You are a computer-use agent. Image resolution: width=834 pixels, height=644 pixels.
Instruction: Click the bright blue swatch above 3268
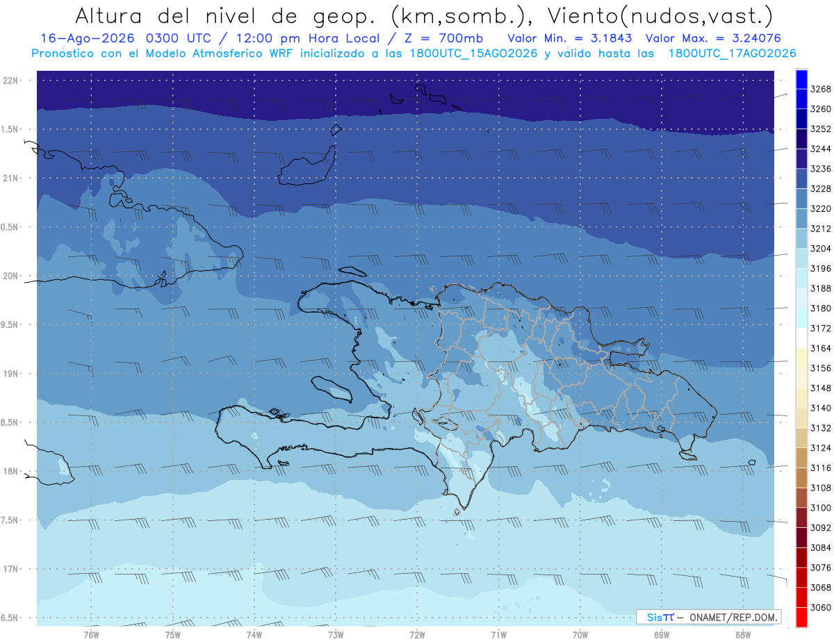tap(801, 79)
